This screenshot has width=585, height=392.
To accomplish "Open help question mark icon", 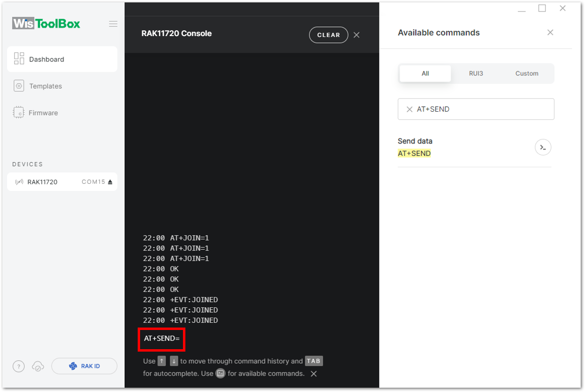I will pyautogui.click(x=18, y=366).
